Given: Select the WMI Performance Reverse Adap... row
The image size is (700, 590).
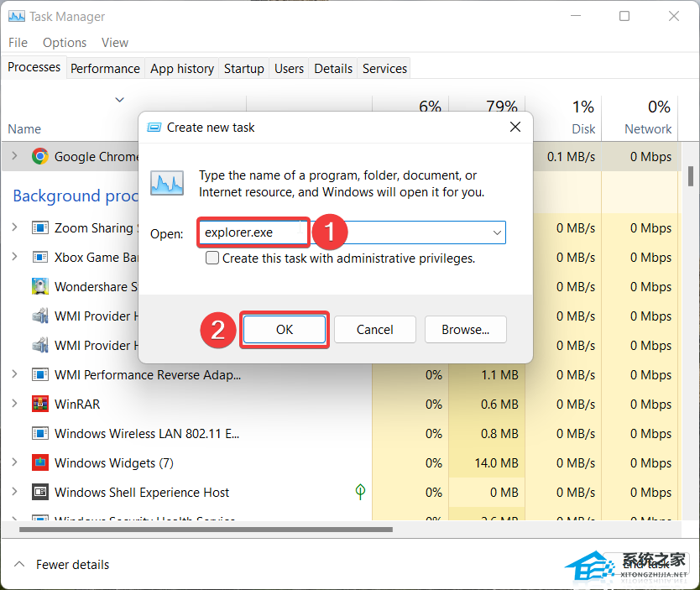Looking at the screenshot, I should [x=339, y=374].
